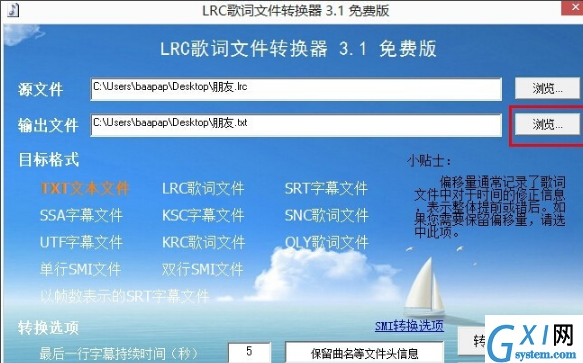Pick QLY歌词文件 target format
Image resolution: width=583 pixels, height=363 pixels.
[x=327, y=242]
